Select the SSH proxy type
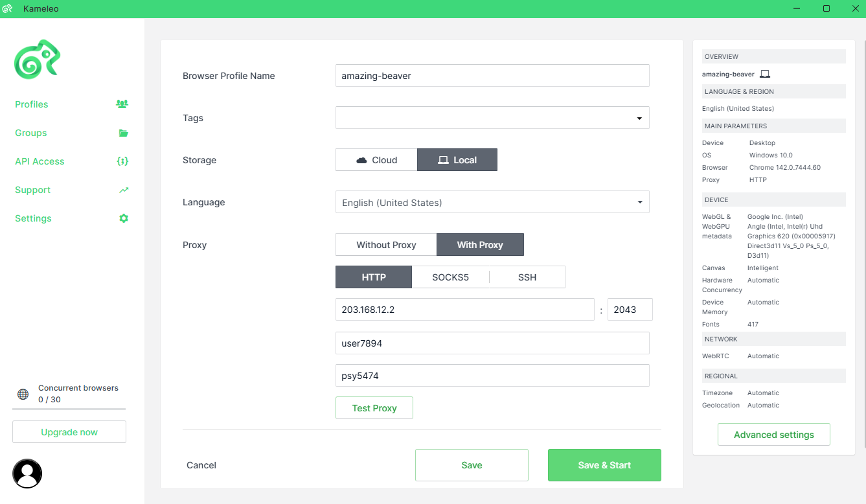866x504 pixels. [527, 277]
